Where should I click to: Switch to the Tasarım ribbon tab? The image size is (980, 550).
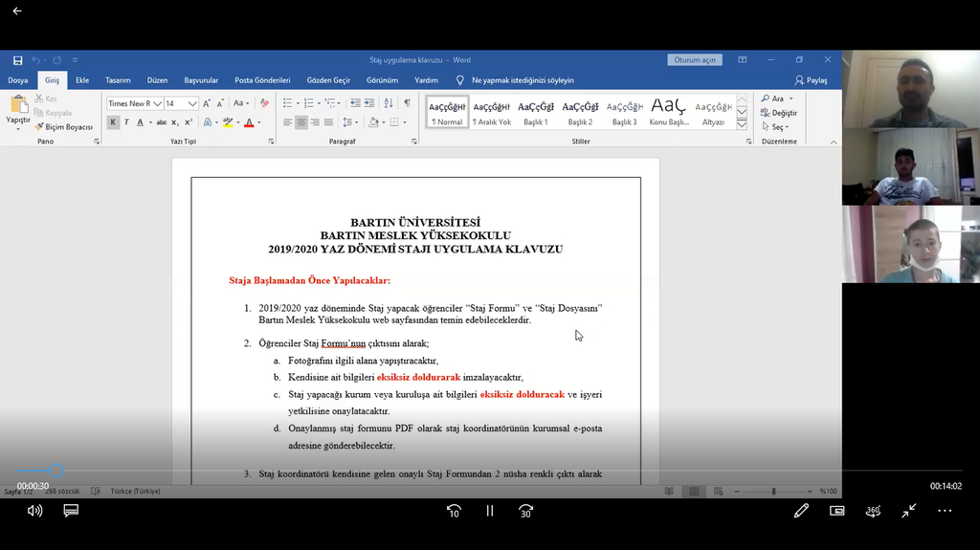pyautogui.click(x=118, y=80)
